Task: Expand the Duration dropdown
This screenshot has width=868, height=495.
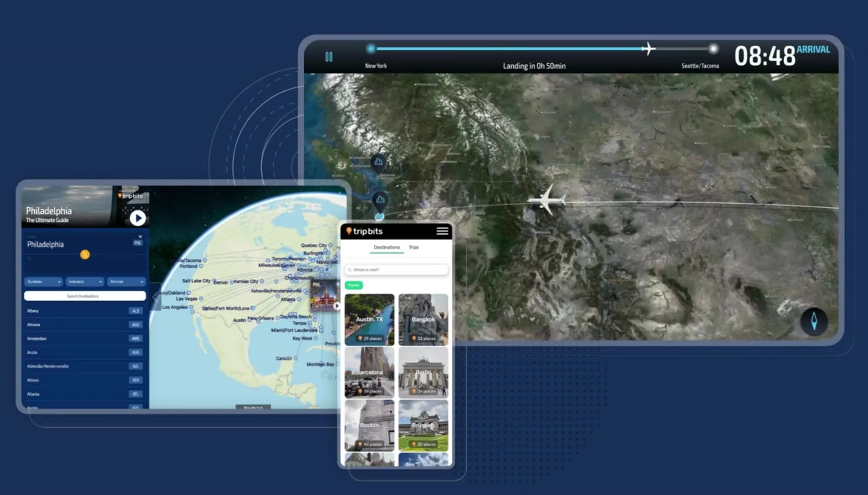Action: coord(44,281)
